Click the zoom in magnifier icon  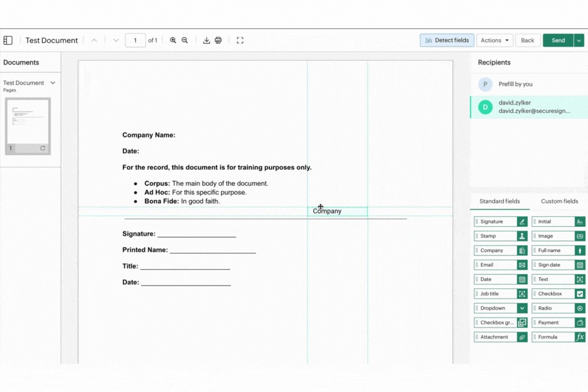click(173, 41)
